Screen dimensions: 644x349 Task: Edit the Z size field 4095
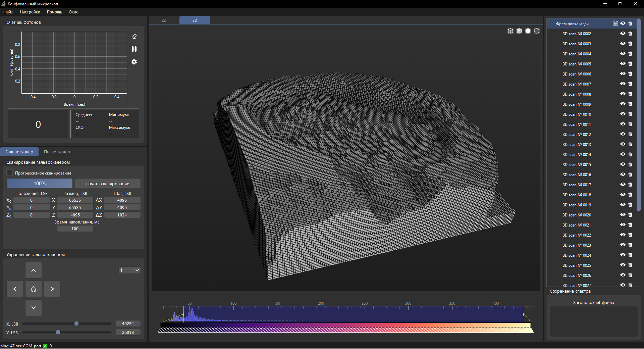(75, 215)
